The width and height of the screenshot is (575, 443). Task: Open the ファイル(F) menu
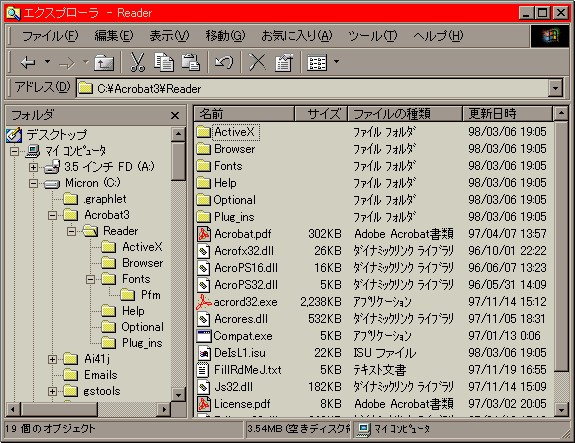tap(50, 36)
